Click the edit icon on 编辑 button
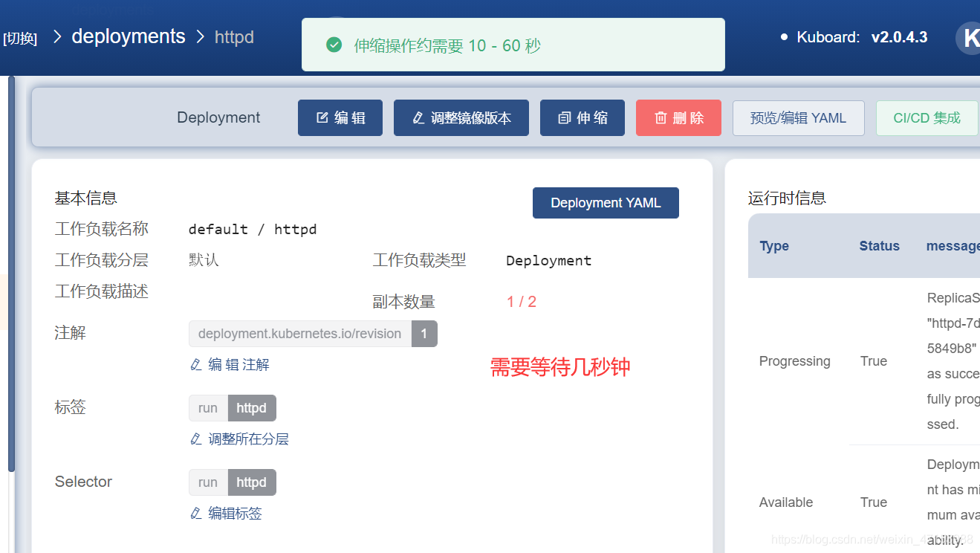Screen dimensions: 980x553 (322, 118)
